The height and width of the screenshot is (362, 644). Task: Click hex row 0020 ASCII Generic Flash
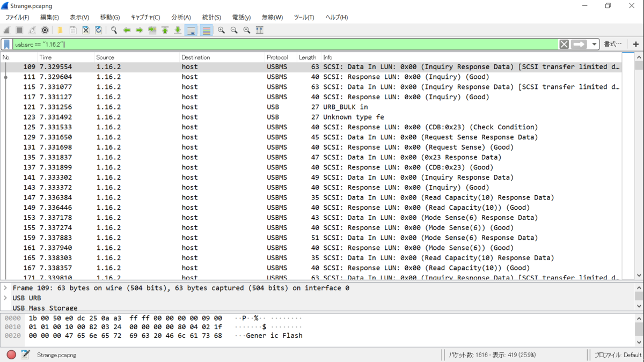click(274, 336)
